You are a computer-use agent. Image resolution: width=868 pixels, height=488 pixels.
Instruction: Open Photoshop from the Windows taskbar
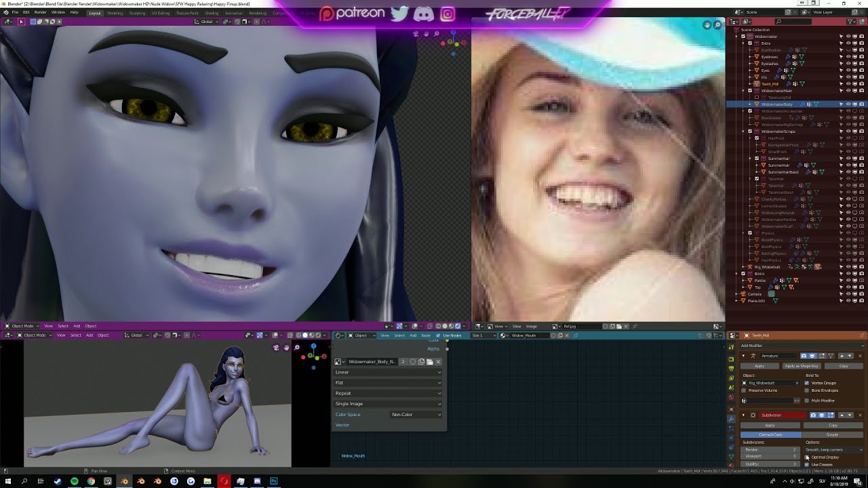[x=274, y=481]
